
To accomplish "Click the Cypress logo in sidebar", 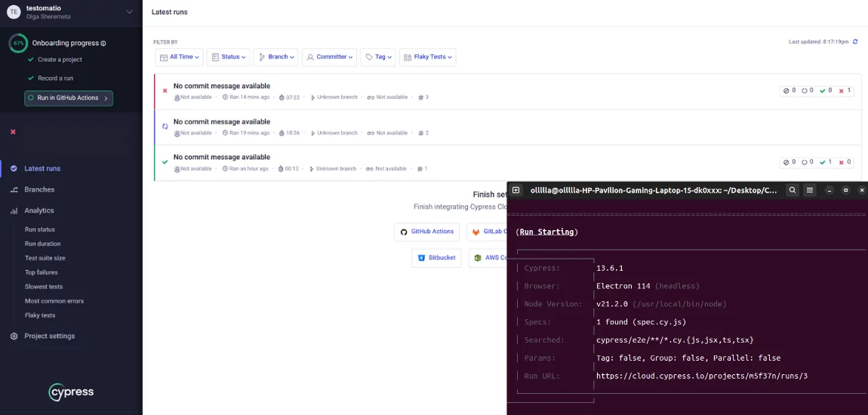I will (x=71, y=392).
